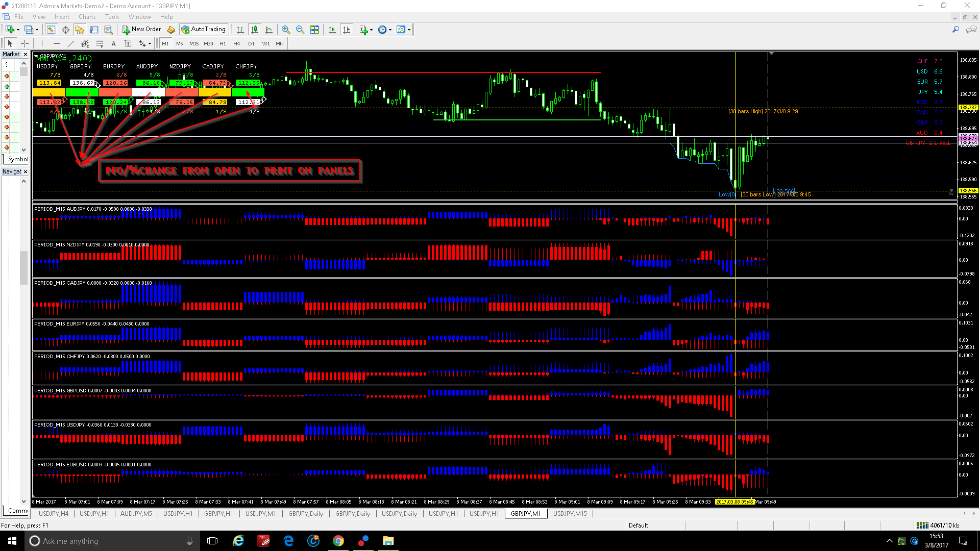Click the Zoom In magnifier icon
The width and height of the screenshot is (980, 551).
(x=286, y=30)
